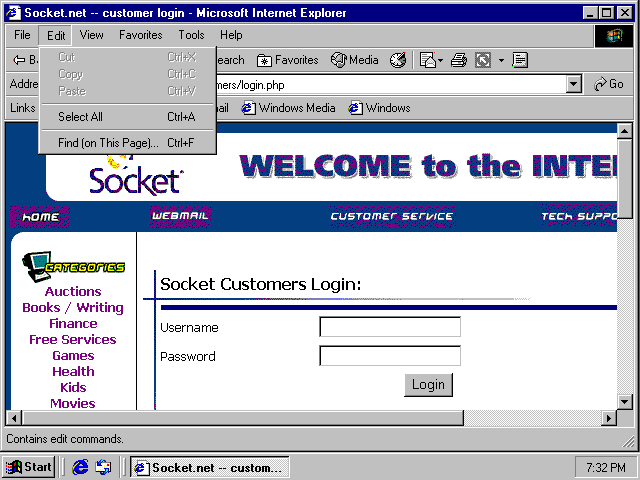Open the Favorites menu

(x=140, y=35)
